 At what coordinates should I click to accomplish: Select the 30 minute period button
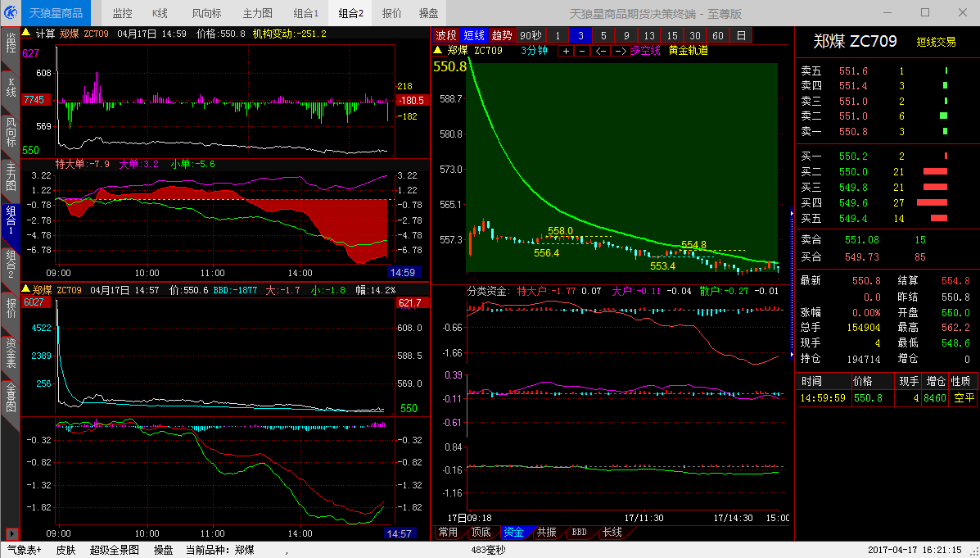pos(695,36)
